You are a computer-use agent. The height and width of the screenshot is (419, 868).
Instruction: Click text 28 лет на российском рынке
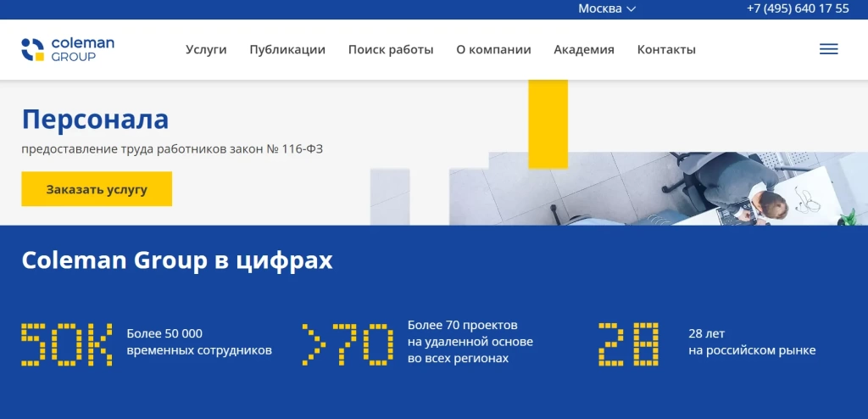(x=753, y=342)
